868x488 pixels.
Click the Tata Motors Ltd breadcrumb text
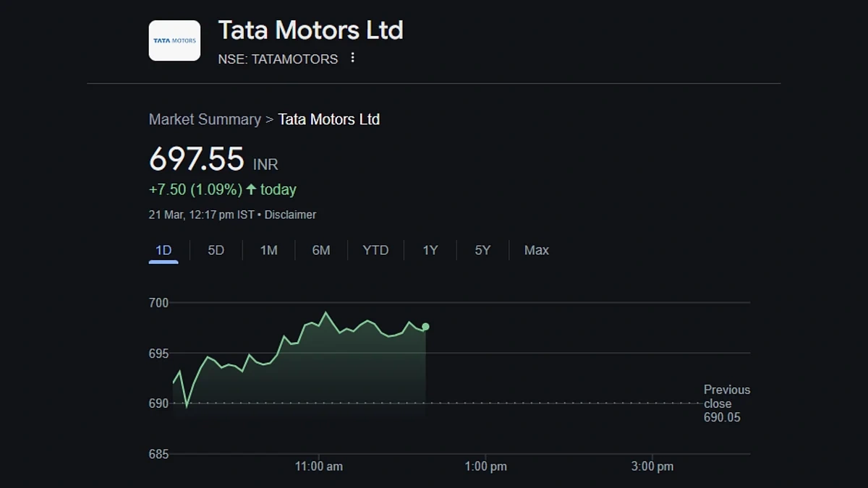[x=328, y=119]
